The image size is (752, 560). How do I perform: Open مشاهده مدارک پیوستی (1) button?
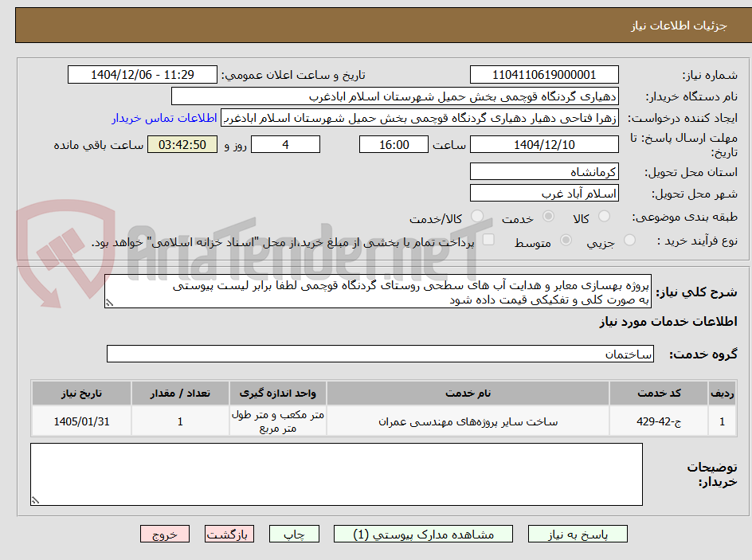[x=423, y=534]
